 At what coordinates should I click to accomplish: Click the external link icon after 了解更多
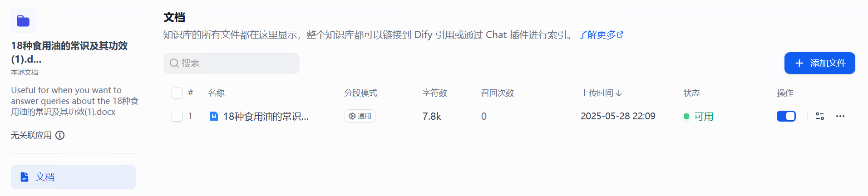pyautogui.click(x=620, y=34)
